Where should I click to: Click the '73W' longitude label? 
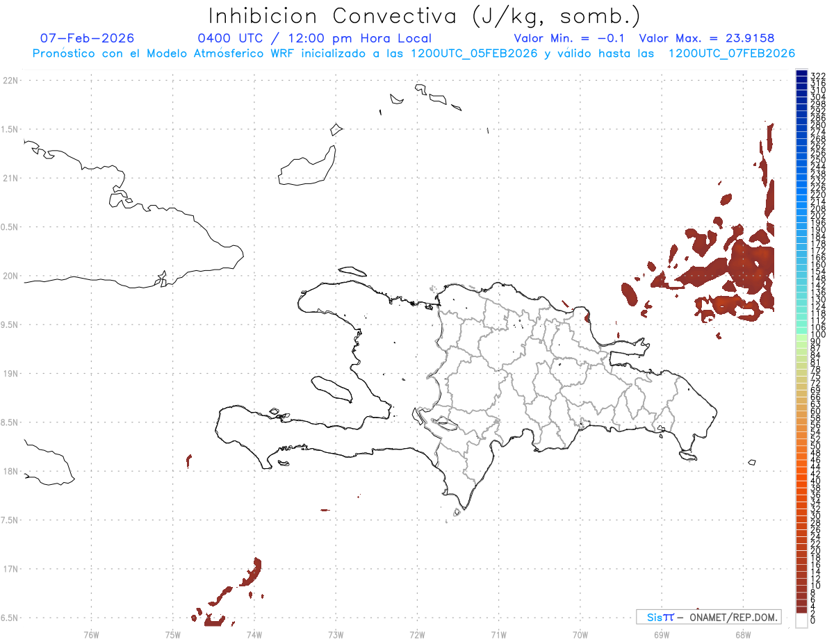[x=336, y=634]
